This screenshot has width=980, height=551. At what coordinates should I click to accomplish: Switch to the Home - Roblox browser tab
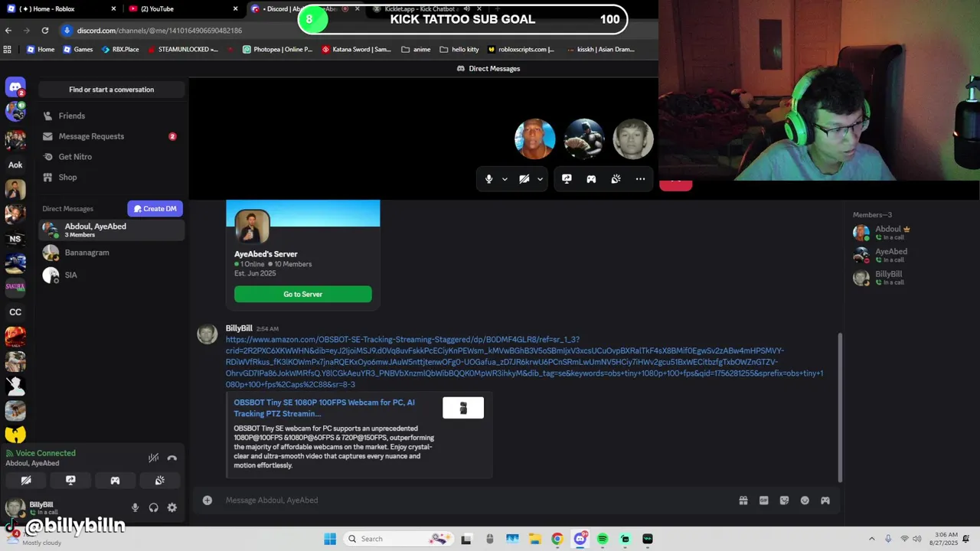61,9
